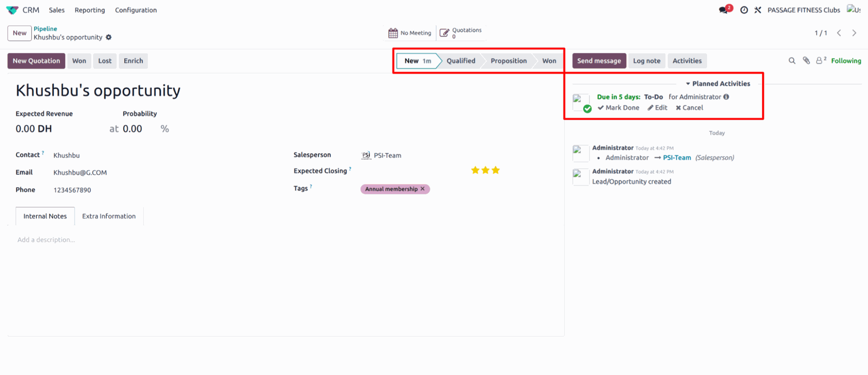This screenshot has height=375, width=868.
Task: Click the debug tools wrench icon
Action: coord(758,10)
